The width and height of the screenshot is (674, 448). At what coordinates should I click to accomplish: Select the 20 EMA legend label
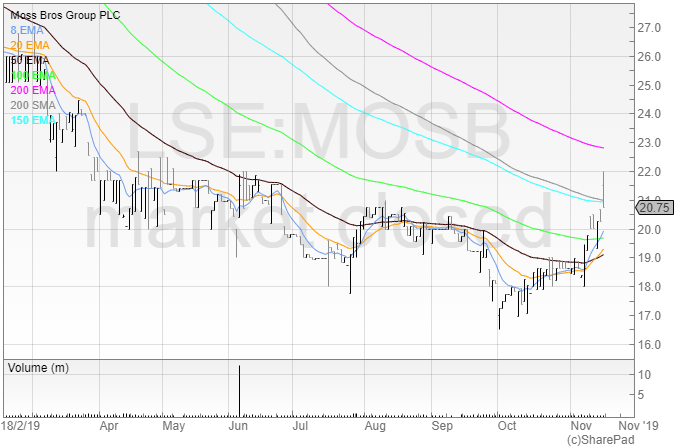pyautogui.click(x=30, y=46)
